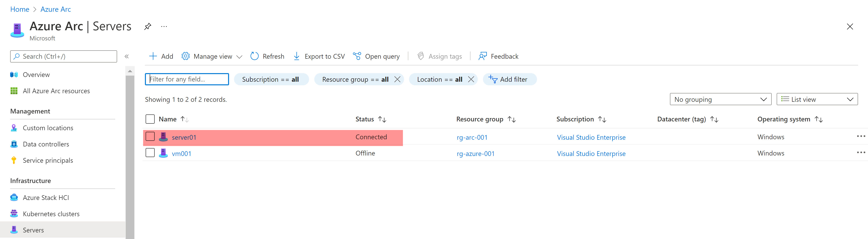Click the Custom locations icon
Screen dimensions: 868x239
[14, 128]
